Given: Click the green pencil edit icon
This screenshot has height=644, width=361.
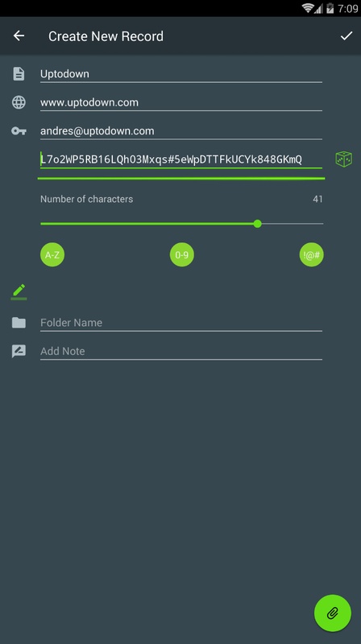Looking at the screenshot, I should [19, 291].
